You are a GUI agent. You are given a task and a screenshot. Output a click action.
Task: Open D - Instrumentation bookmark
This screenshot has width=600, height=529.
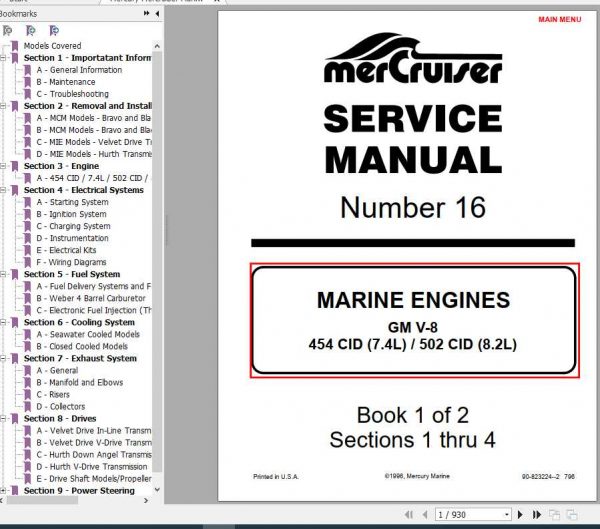point(73,238)
